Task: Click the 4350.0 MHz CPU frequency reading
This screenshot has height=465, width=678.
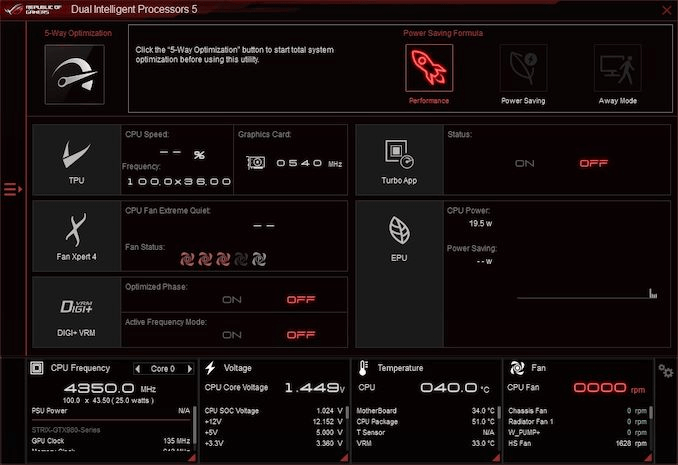Action: [110, 388]
